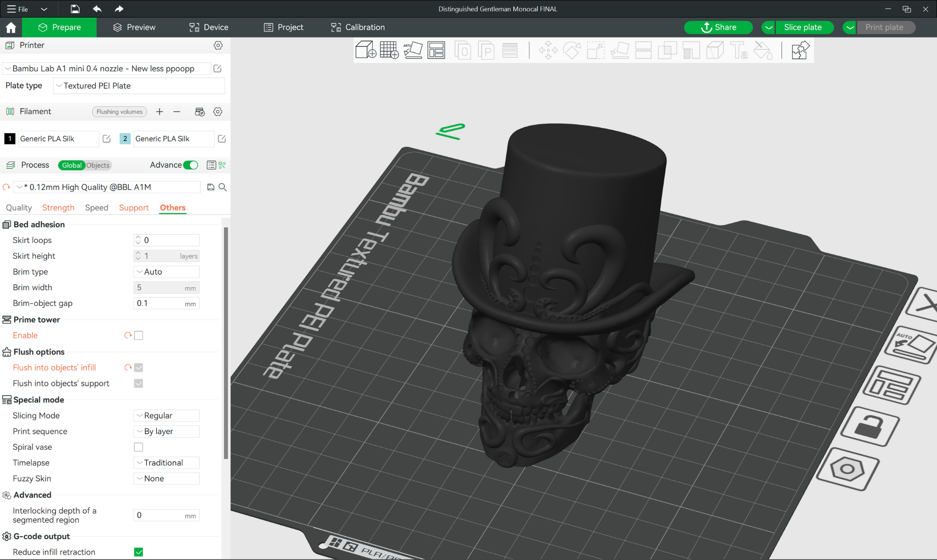
Task: Edit the printer preset icon
Action: [218, 69]
